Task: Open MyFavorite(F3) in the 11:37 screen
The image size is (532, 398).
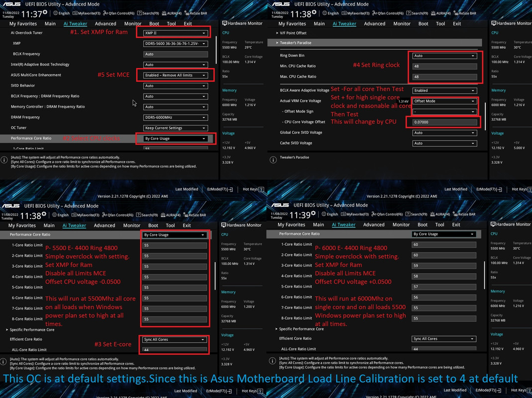Action: click(86, 13)
